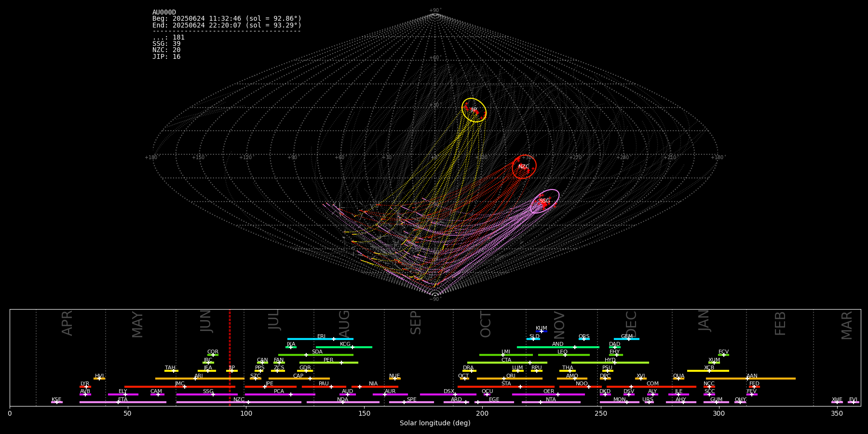Click the JAN month label
The height and width of the screenshot is (434, 868).
click(704, 320)
